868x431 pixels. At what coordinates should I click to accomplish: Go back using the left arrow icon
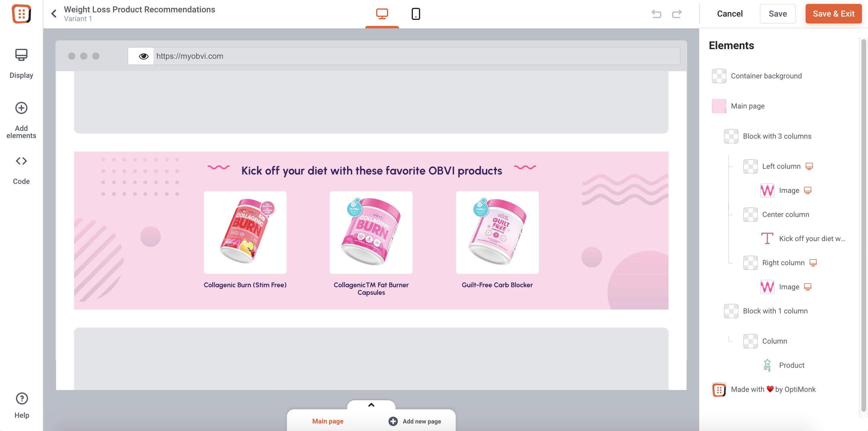click(54, 14)
